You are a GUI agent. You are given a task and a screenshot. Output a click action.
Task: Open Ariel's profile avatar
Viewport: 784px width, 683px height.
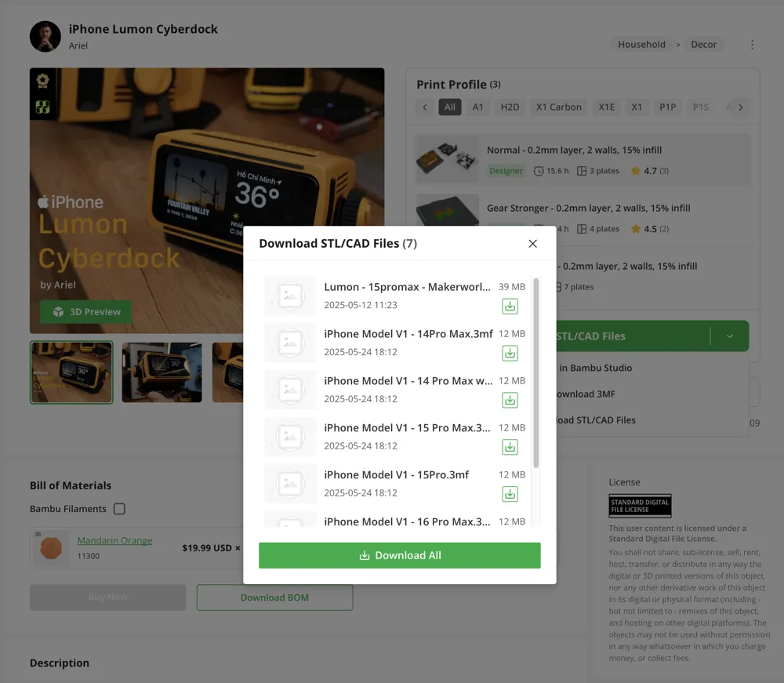pos(45,37)
